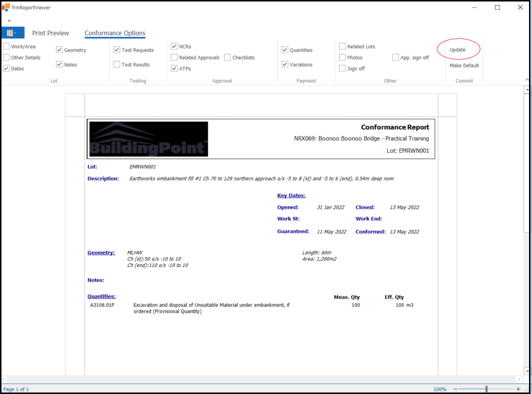Viewport: 532px width, 394px height.
Task: Enable the Photos checkbox
Action: 343,58
